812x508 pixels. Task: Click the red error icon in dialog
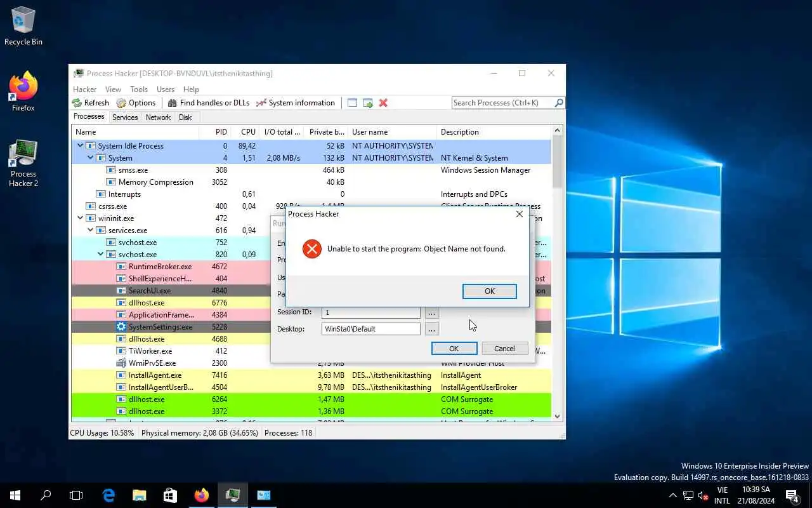(311, 249)
